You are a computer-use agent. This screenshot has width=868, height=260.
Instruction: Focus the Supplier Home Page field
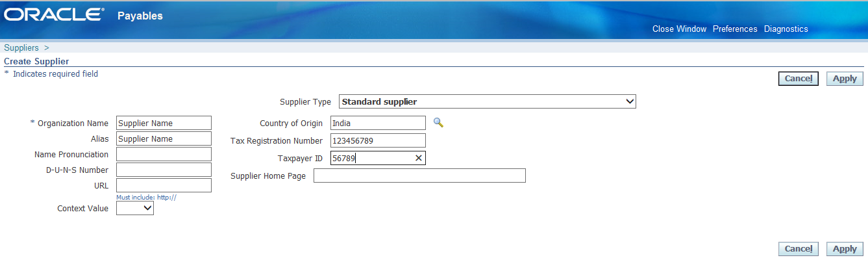tap(419, 175)
